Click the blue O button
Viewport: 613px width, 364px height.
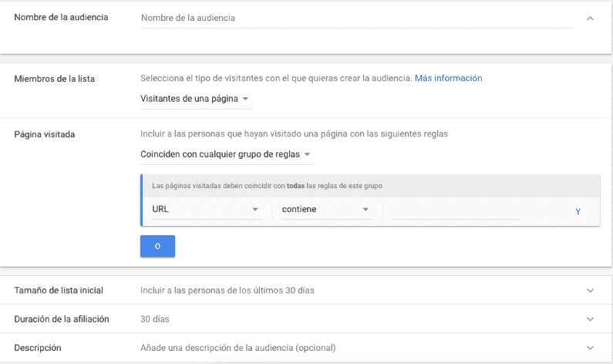click(x=157, y=246)
